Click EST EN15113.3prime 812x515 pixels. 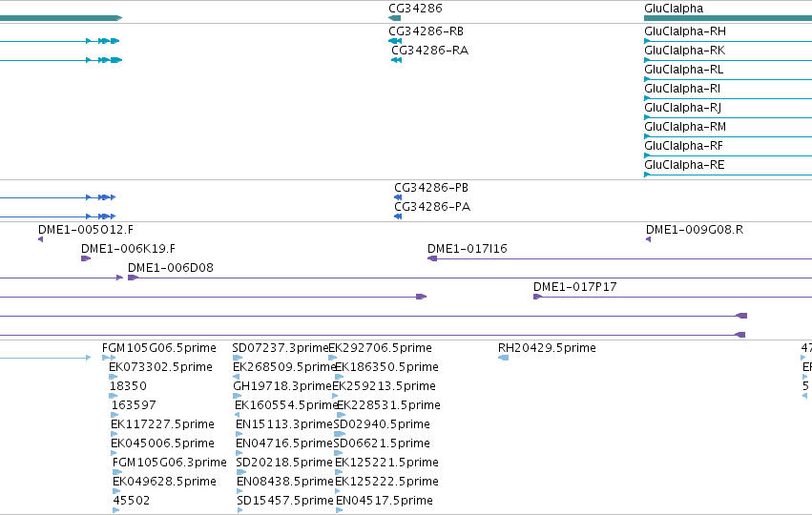tap(283, 424)
